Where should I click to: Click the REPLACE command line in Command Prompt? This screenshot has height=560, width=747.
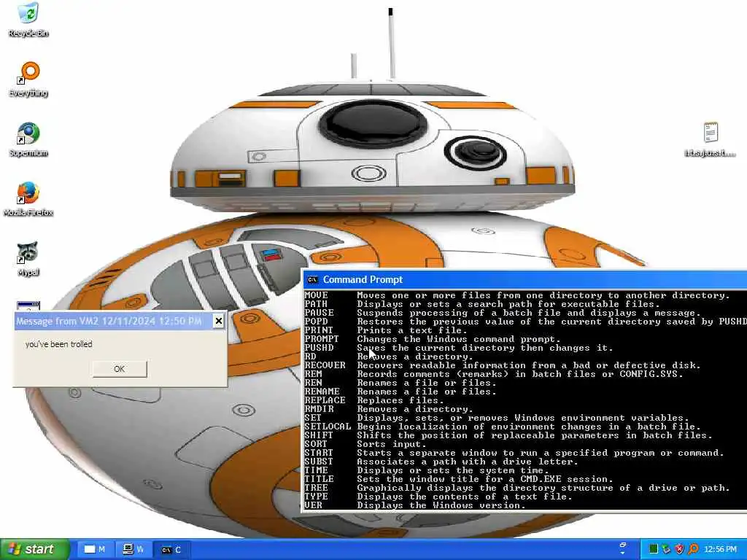(375, 400)
